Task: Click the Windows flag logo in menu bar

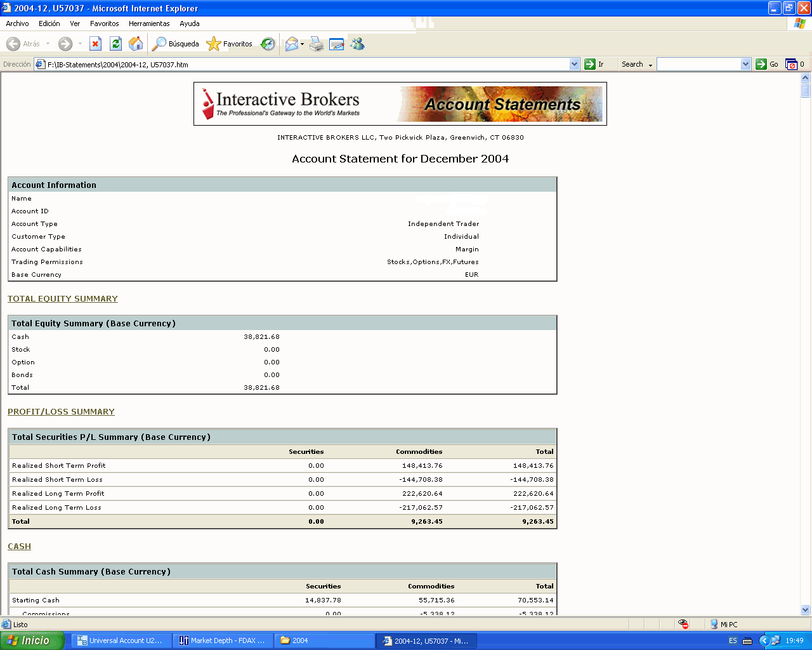Action: coord(800,23)
